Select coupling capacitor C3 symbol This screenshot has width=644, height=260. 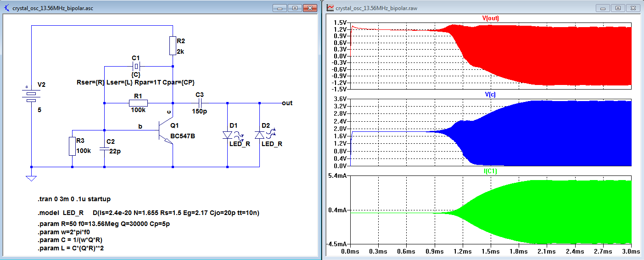(x=200, y=103)
